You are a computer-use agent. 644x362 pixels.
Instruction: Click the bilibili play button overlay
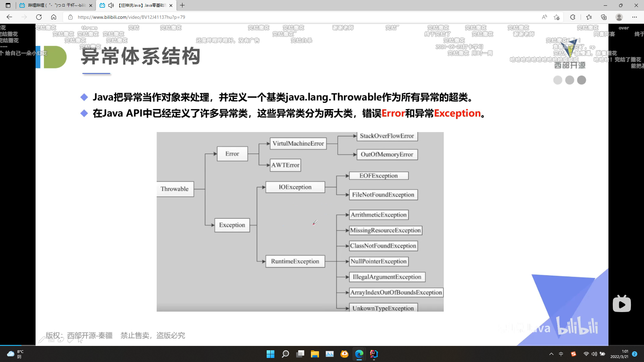(622, 304)
